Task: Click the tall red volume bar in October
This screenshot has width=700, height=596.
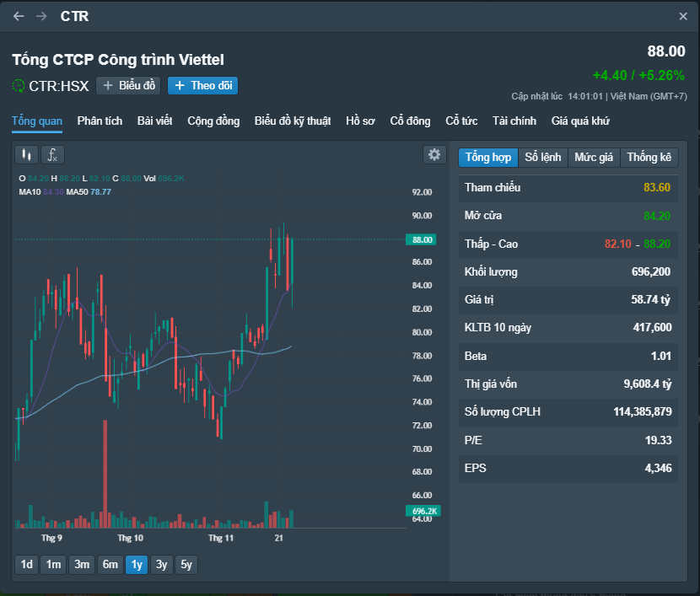Action: click(x=105, y=474)
